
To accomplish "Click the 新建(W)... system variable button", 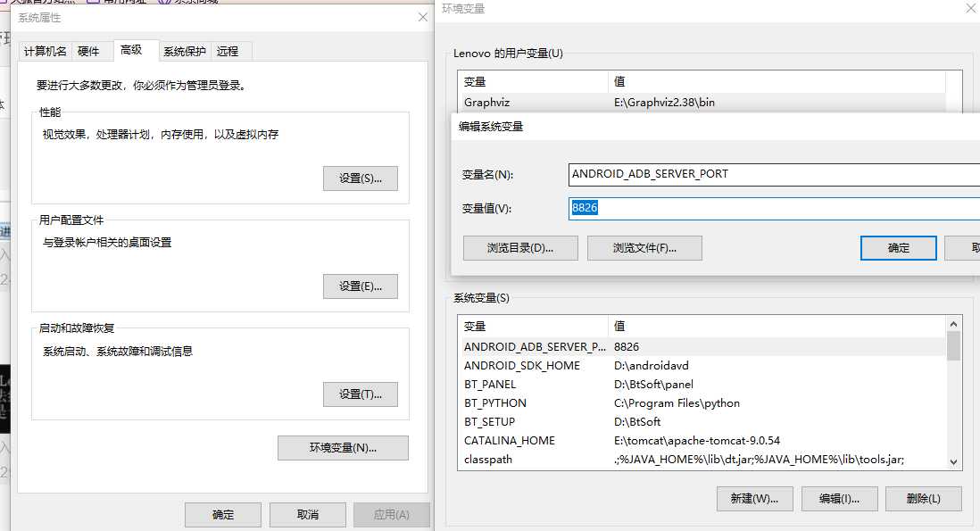I will (x=754, y=499).
